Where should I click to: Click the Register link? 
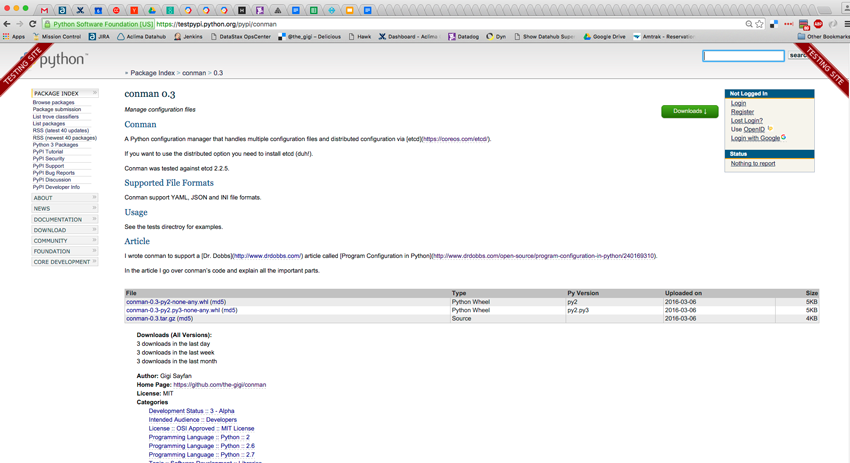click(742, 112)
